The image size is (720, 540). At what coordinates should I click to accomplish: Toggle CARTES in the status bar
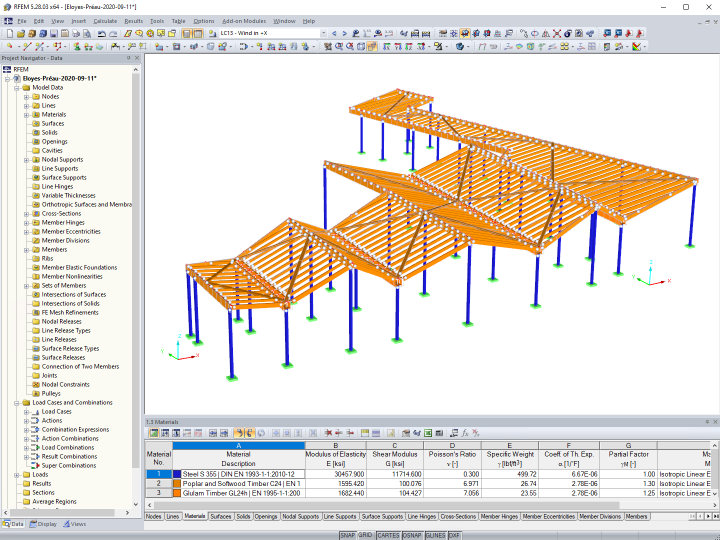[388, 535]
